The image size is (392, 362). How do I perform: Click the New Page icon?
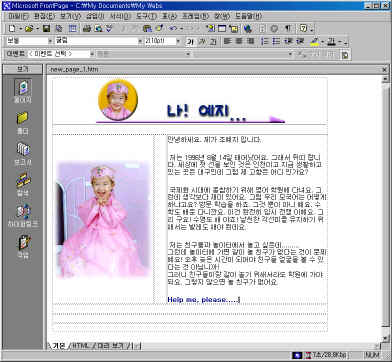[x=11, y=29]
